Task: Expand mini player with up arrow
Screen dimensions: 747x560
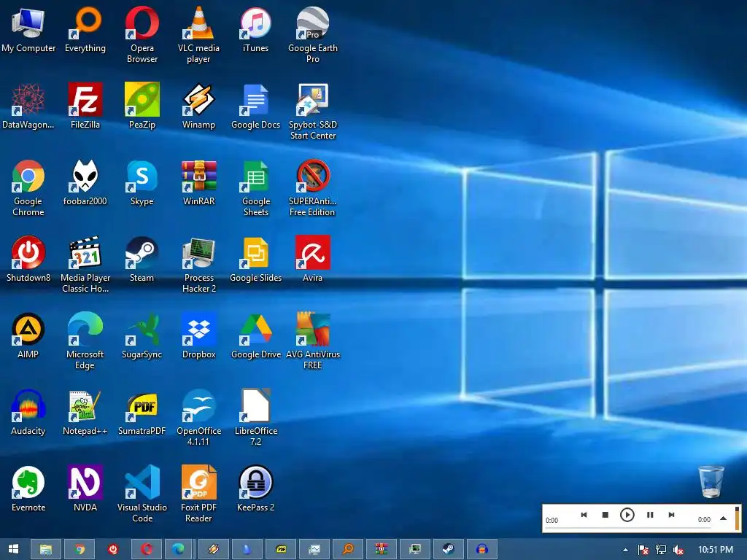Action: (x=723, y=518)
